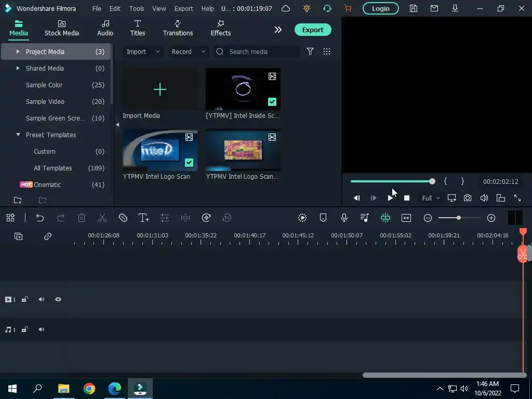Screen dimensions: 532x399
Task: Undo the last edit in the timeline toolbar
Action: tap(40, 218)
